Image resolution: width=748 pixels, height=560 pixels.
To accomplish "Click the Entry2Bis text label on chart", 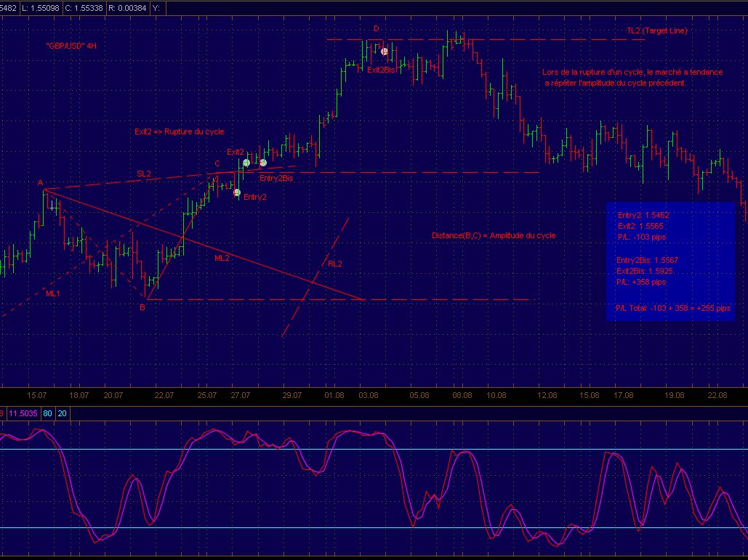I will coord(276,178).
